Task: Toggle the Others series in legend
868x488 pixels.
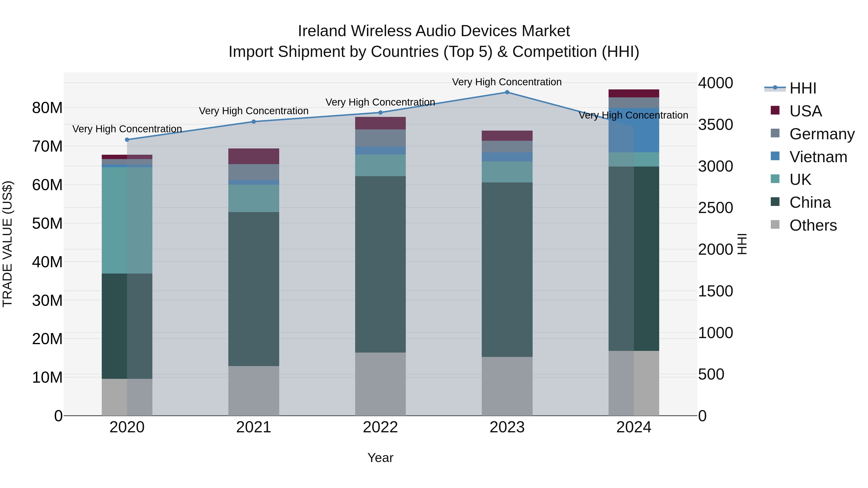Action: [804, 225]
